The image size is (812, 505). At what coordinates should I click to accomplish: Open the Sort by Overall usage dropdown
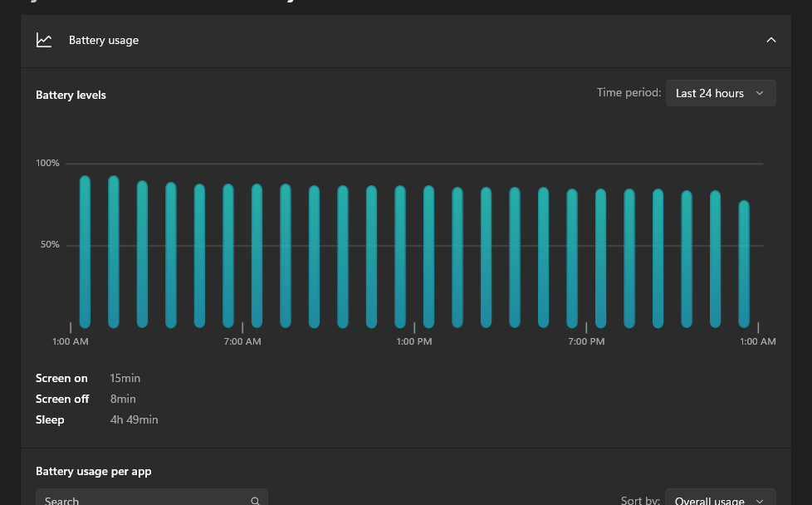point(720,500)
